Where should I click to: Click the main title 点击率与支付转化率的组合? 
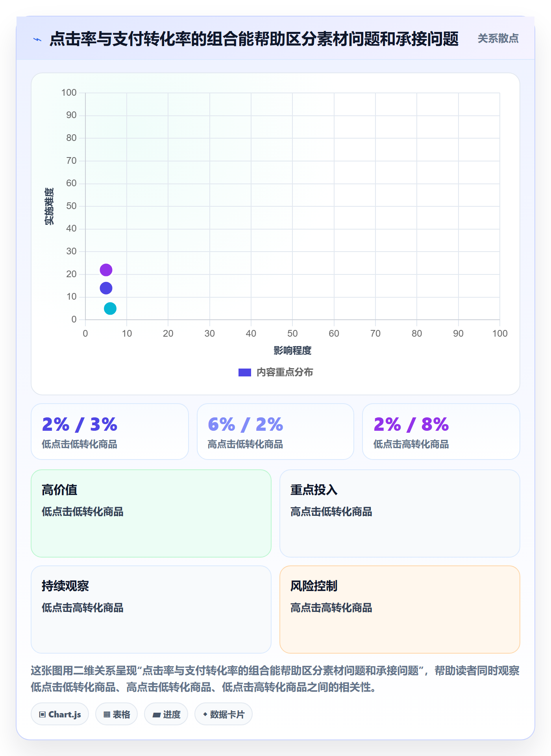(x=254, y=39)
